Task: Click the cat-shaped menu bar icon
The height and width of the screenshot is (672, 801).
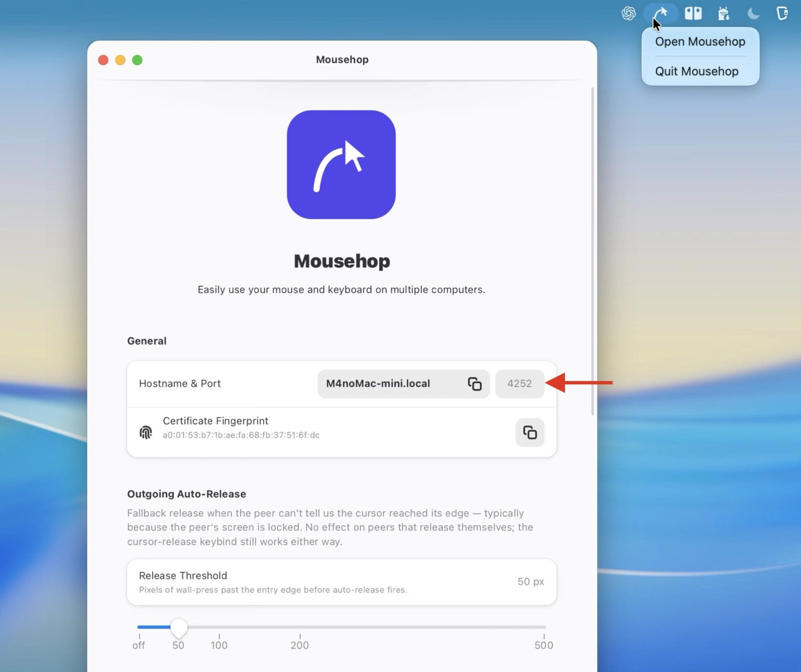Action: click(723, 13)
